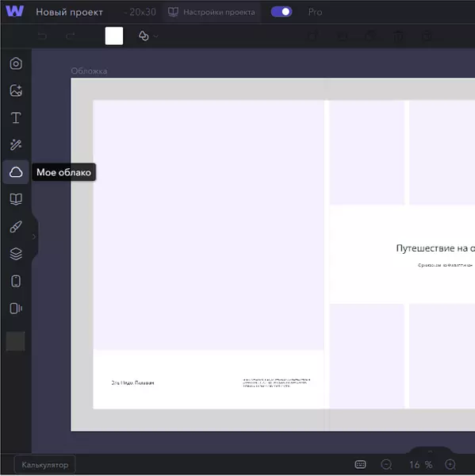Click the 16 % zoom value
This screenshot has width=475, height=476.
pyautogui.click(x=420, y=464)
